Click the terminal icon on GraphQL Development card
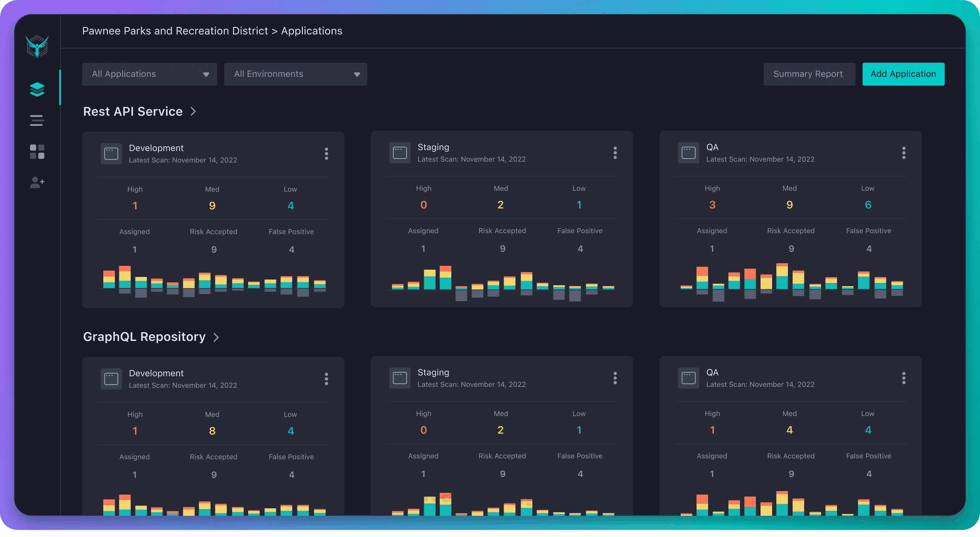 pyautogui.click(x=111, y=378)
